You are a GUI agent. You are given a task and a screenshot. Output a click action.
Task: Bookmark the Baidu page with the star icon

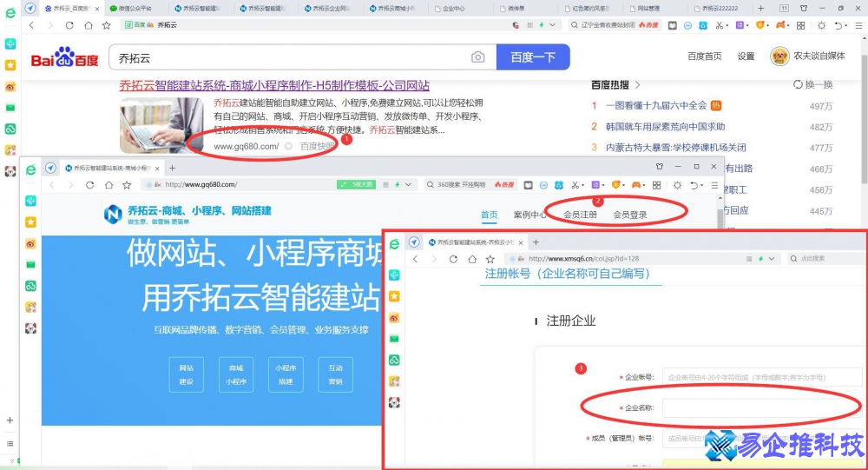[107, 25]
